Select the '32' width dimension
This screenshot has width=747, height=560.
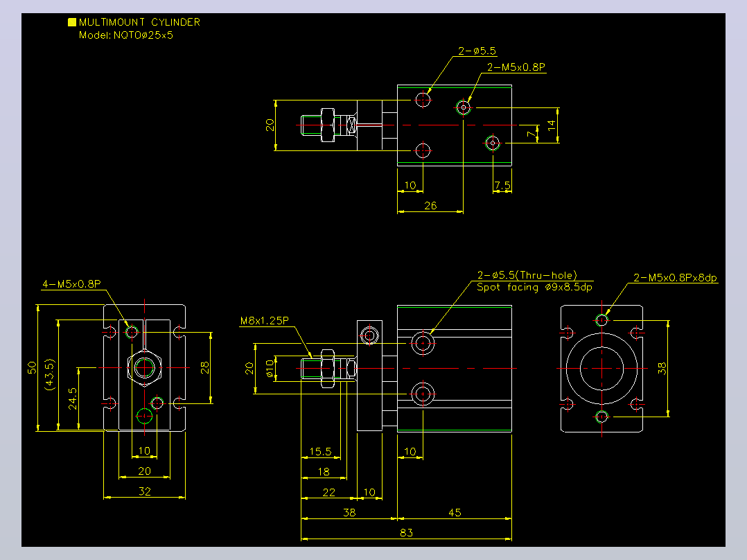(x=144, y=491)
